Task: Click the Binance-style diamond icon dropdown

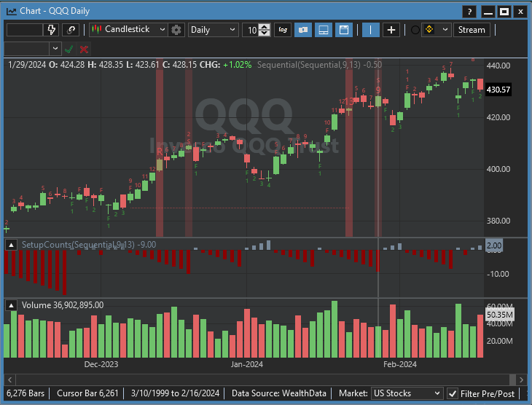Action: coord(437,30)
